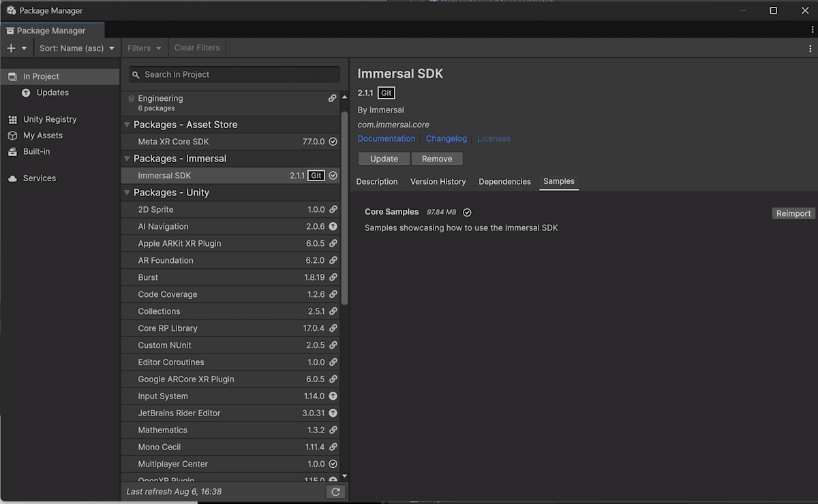Click Update button for Immersal SDK

click(x=384, y=159)
